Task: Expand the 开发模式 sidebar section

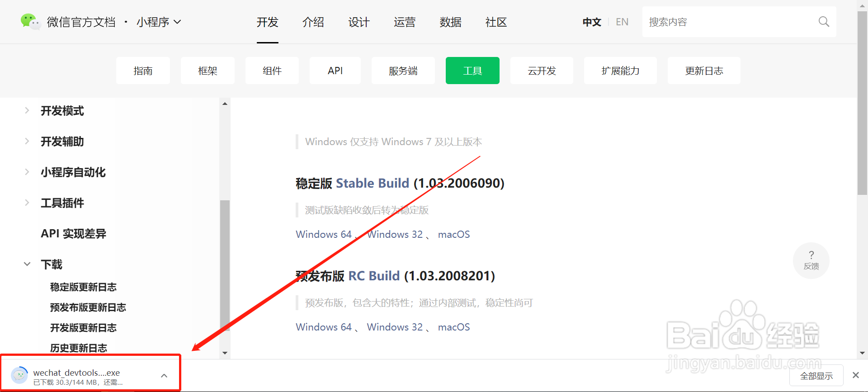Action: [x=27, y=110]
